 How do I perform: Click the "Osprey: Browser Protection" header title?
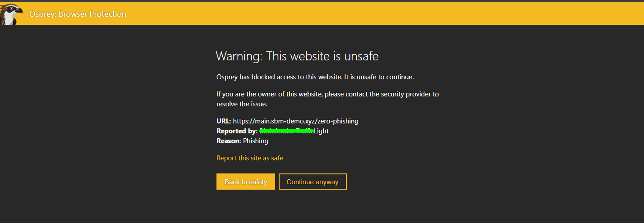coord(78,14)
